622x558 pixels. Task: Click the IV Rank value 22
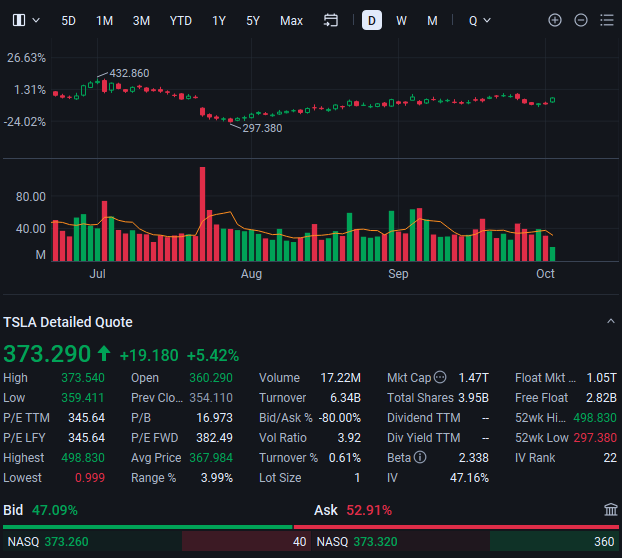(610, 458)
